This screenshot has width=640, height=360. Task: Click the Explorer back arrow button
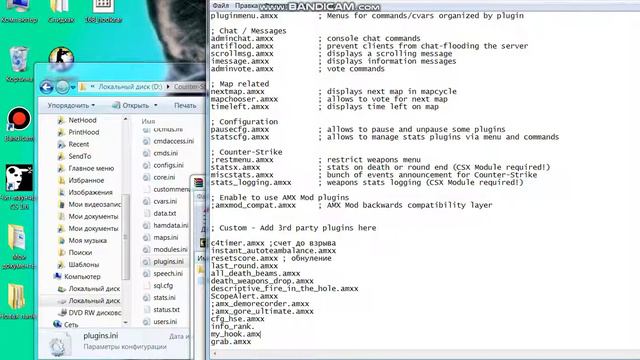click(x=47, y=87)
